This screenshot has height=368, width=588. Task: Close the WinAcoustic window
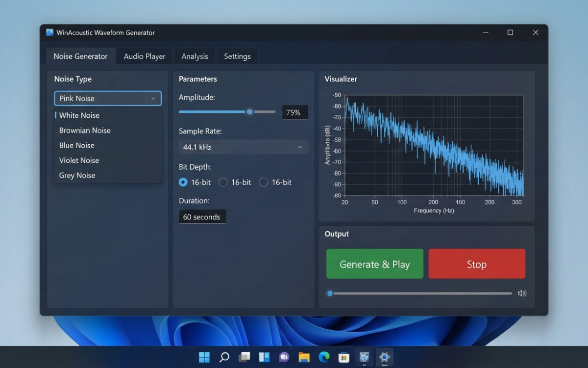(536, 32)
